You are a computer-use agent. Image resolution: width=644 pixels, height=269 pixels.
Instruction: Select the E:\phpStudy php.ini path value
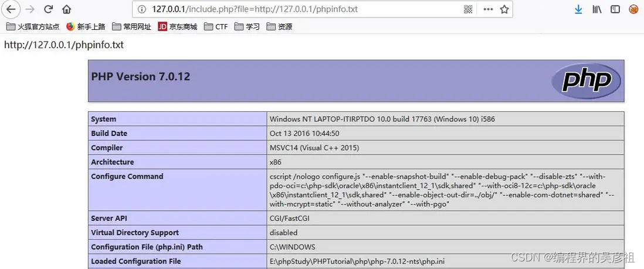coord(357,261)
